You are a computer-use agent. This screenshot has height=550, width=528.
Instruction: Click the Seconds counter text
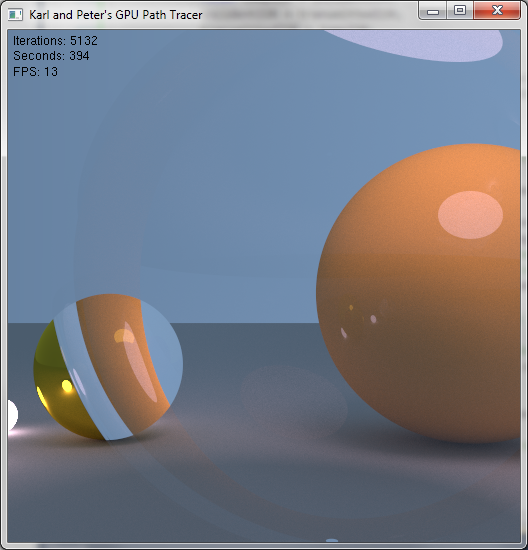(x=51, y=56)
